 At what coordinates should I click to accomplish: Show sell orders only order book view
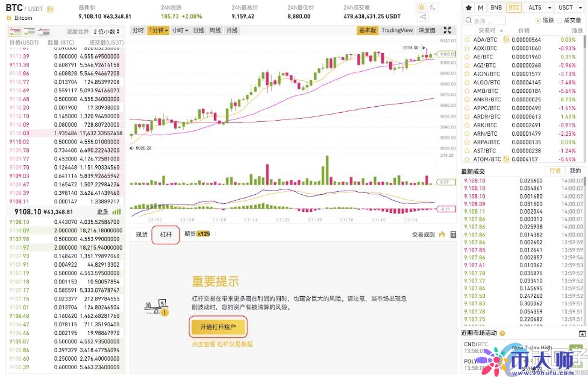point(44,31)
